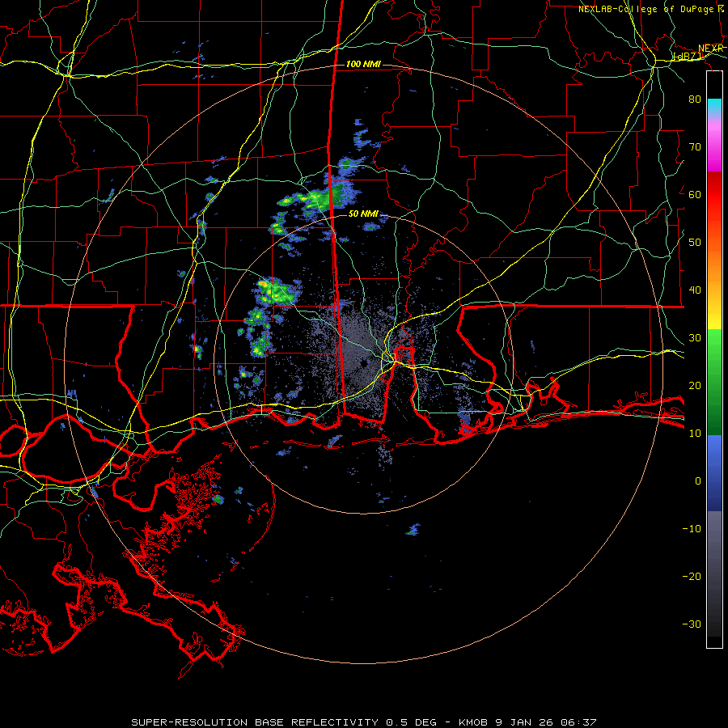Click the "100 NMI" range ring label

pos(363,64)
